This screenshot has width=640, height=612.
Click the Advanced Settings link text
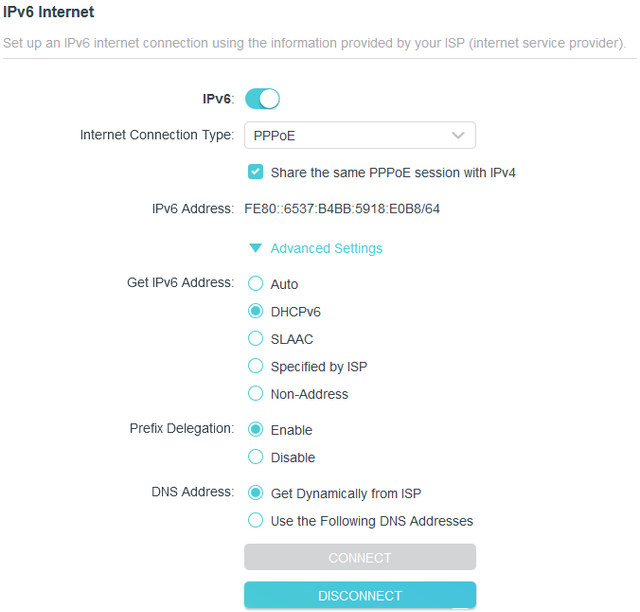[326, 248]
